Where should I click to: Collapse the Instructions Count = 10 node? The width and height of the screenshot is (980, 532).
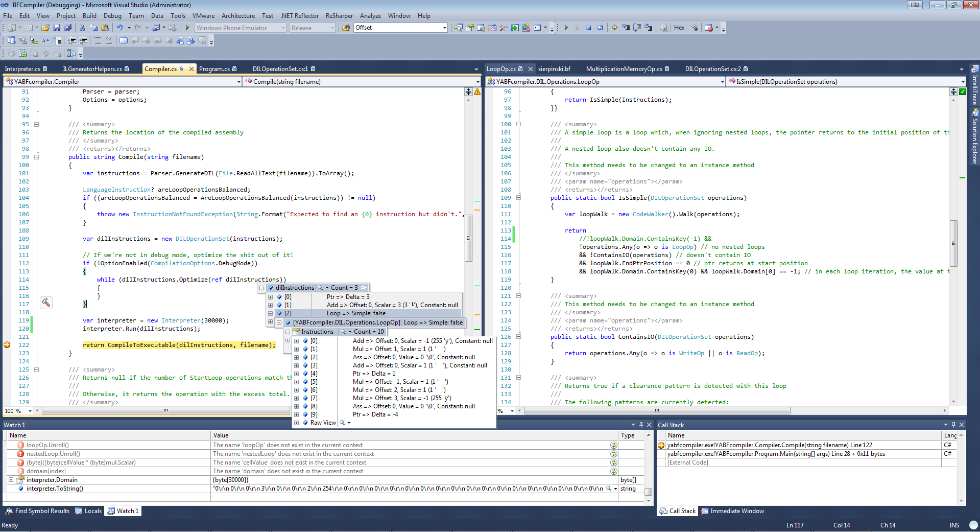click(288, 332)
